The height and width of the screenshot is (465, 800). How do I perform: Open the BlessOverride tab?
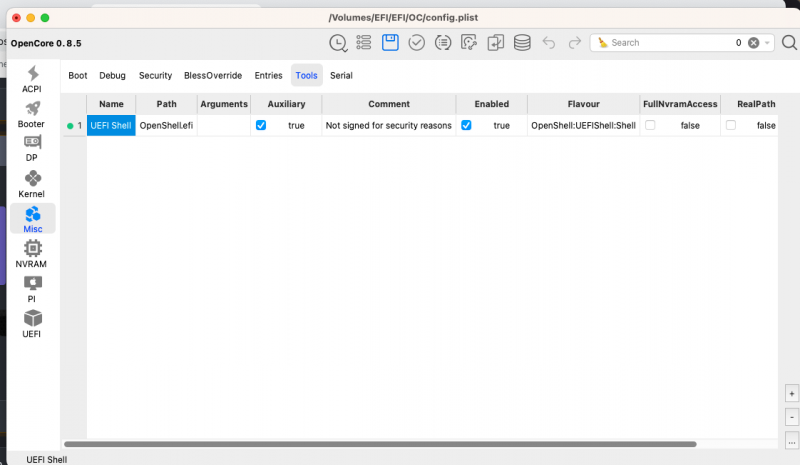tap(213, 76)
